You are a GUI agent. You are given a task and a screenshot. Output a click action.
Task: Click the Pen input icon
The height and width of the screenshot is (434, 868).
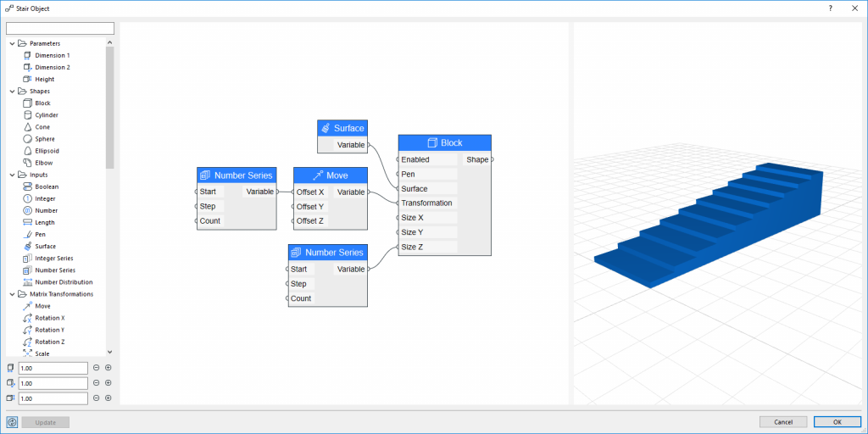click(x=27, y=234)
